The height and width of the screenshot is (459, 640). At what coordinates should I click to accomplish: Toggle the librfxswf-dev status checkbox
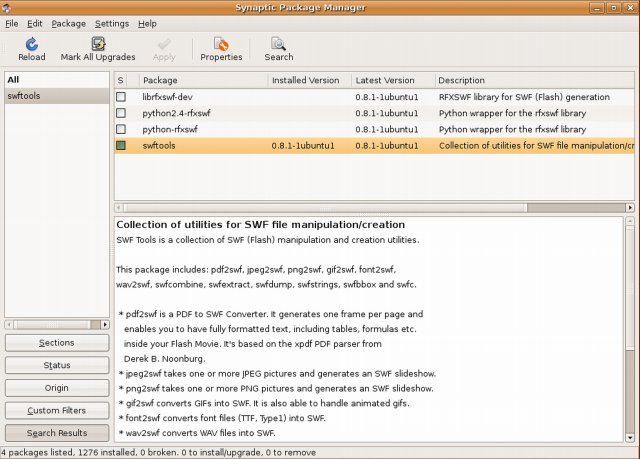click(121, 97)
